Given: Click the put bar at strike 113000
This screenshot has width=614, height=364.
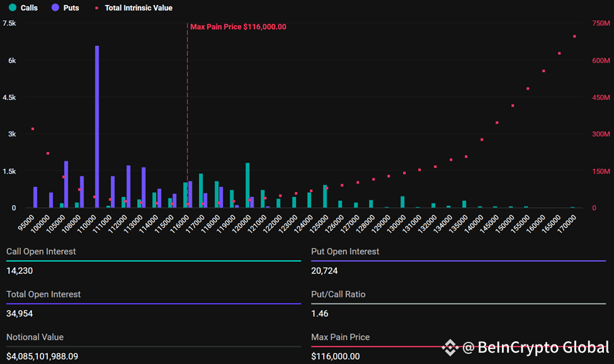Looking at the screenshot, I should coord(144,188).
